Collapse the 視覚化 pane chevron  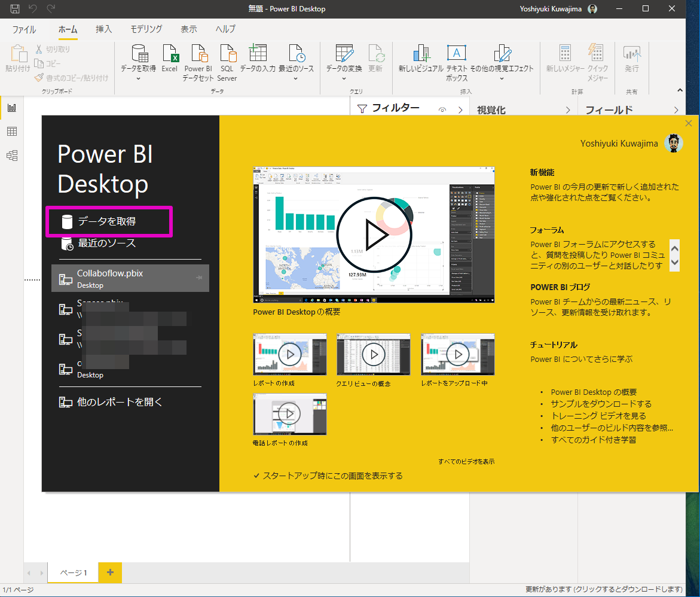pos(568,110)
